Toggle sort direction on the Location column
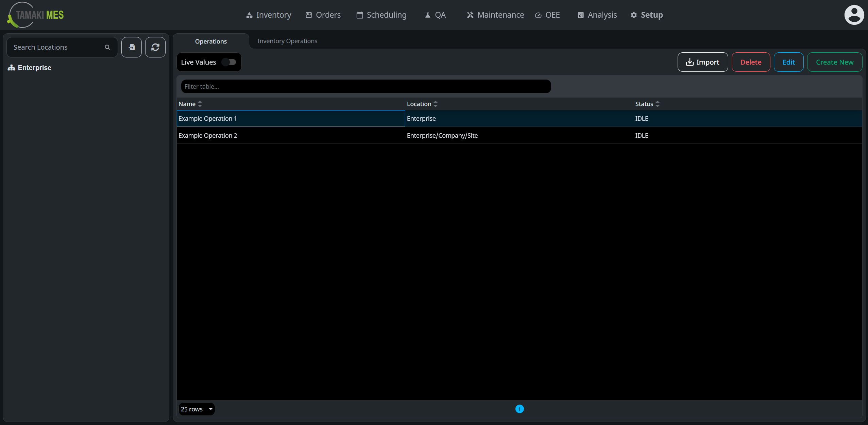 436,104
